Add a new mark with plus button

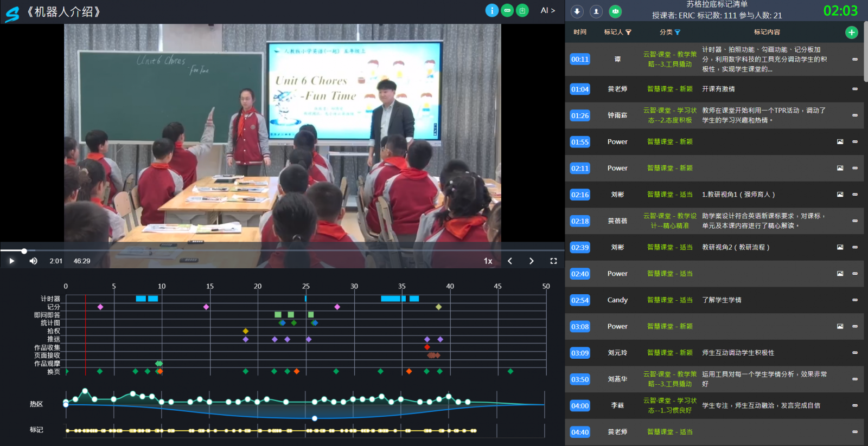[851, 33]
